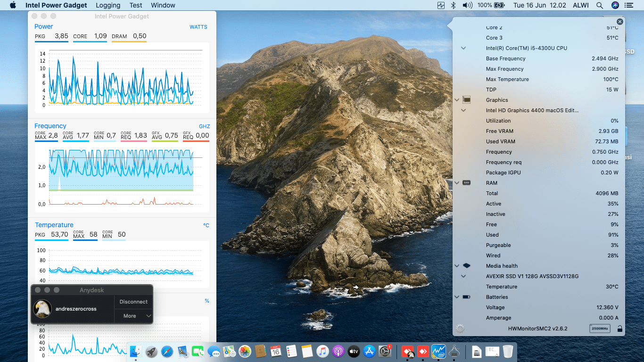Click the eagle avatar in the Anydesk window
Screen dimensions: 644x362
pos(42,309)
